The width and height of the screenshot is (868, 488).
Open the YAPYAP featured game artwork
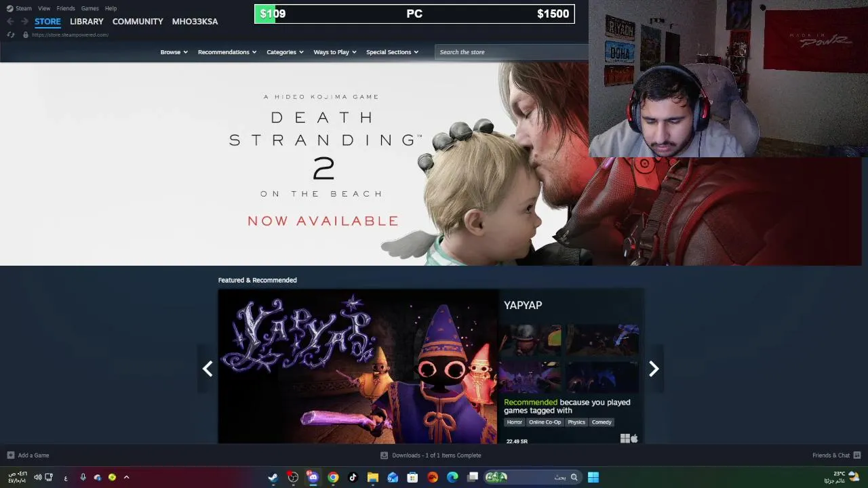coord(358,367)
